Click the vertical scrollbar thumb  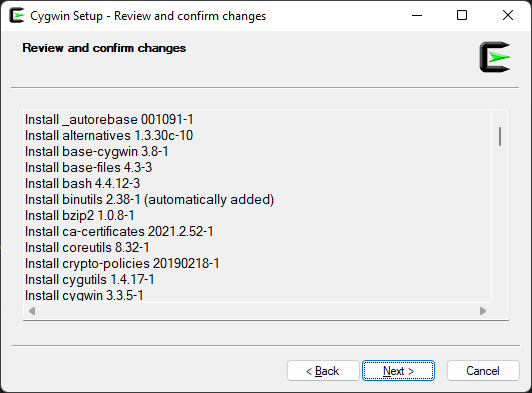point(500,136)
